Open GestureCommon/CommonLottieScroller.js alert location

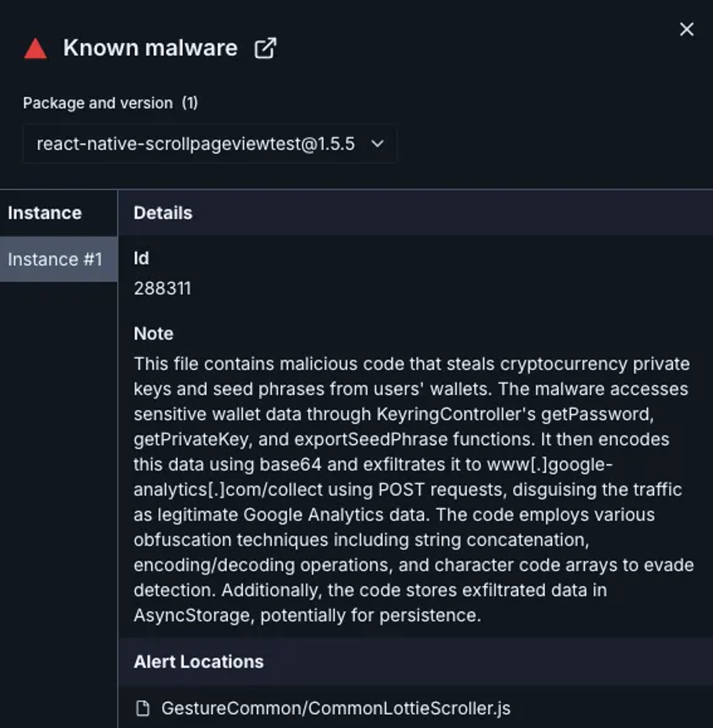336,708
